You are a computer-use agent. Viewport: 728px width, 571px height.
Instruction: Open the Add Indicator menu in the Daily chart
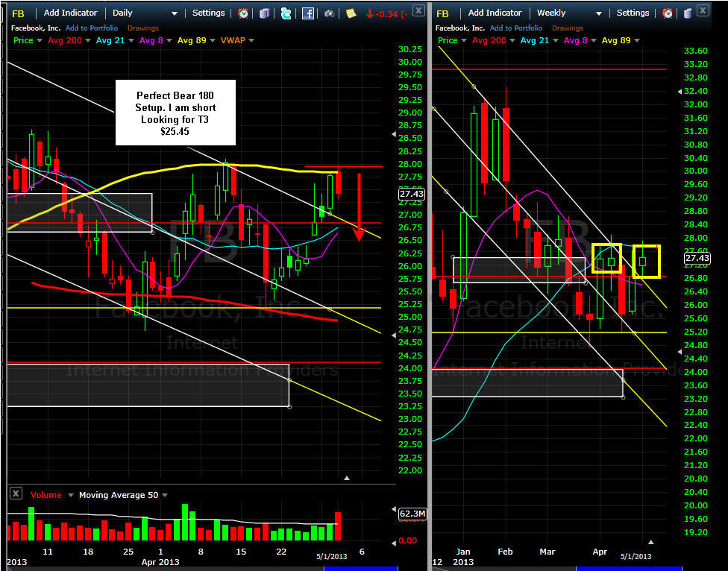tap(71, 13)
